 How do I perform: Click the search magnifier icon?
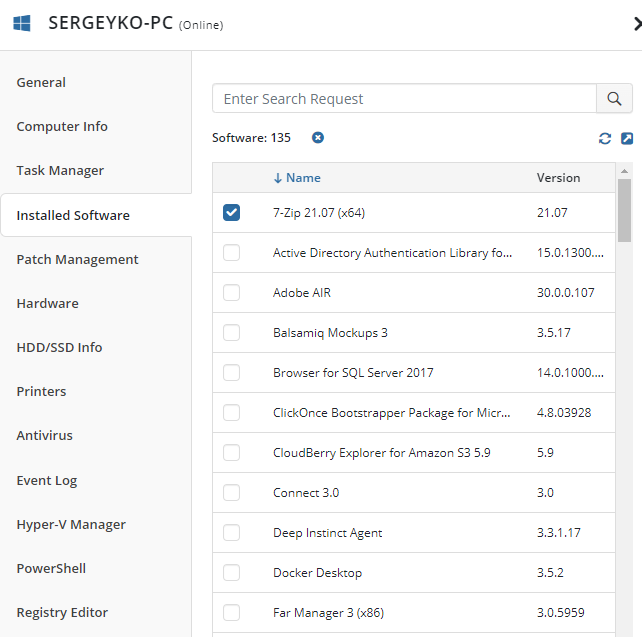coord(614,99)
